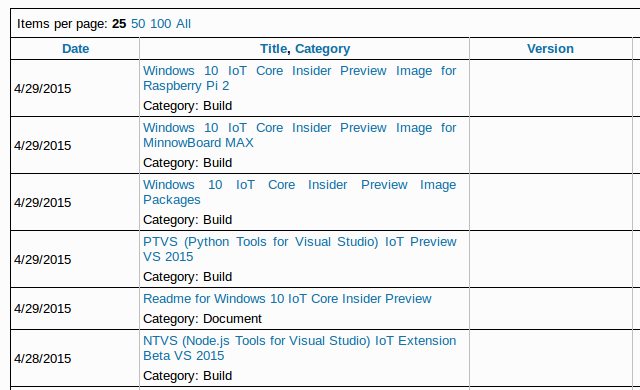The height and width of the screenshot is (390, 640).
Task: Sort table by Category header
Action: tap(322, 49)
